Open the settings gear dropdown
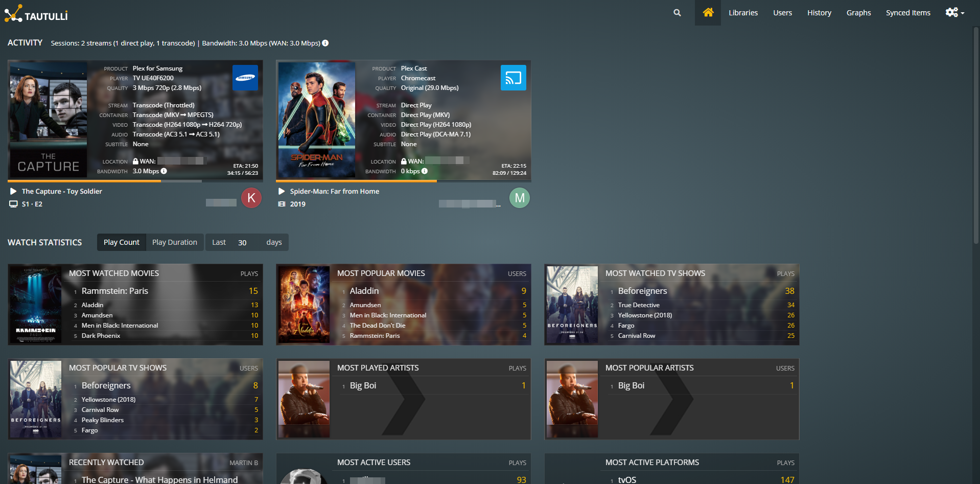This screenshot has width=980, height=484. point(954,13)
